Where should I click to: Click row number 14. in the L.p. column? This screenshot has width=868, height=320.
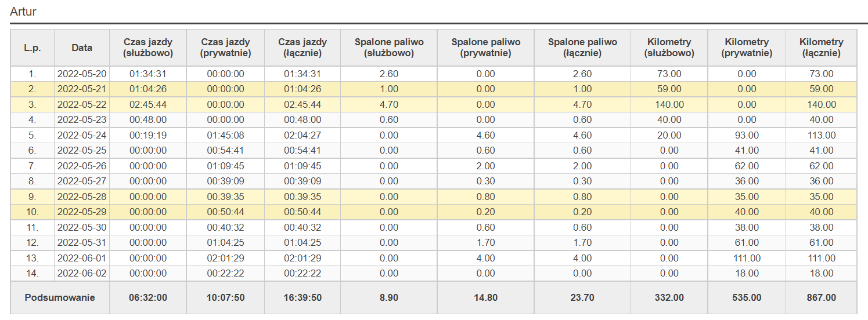coord(33,274)
